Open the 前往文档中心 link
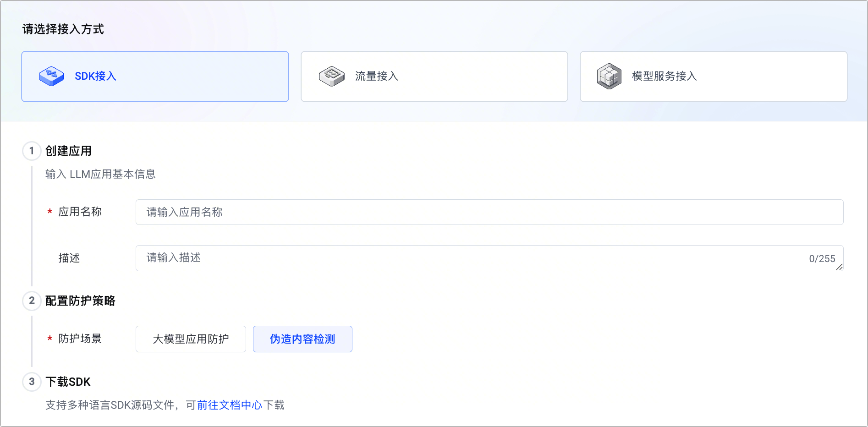Viewport: 868px width, 427px height. coord(230,405)
